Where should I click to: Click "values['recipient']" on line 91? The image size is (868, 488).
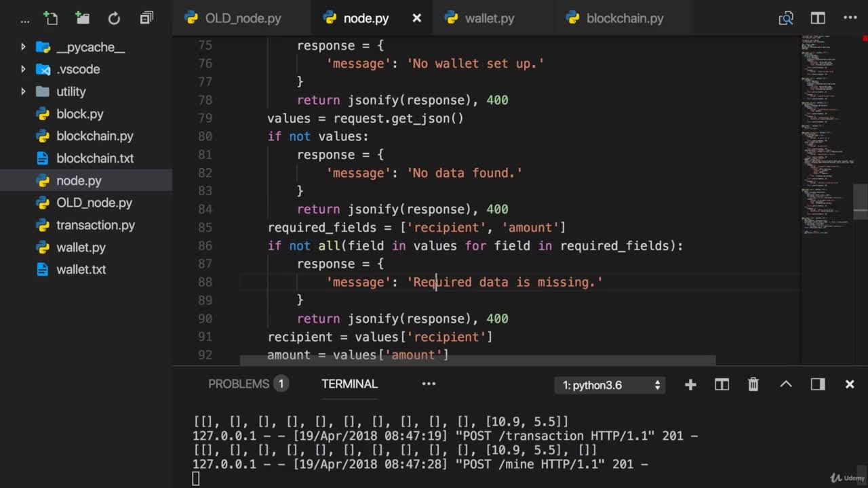(413, 337)
